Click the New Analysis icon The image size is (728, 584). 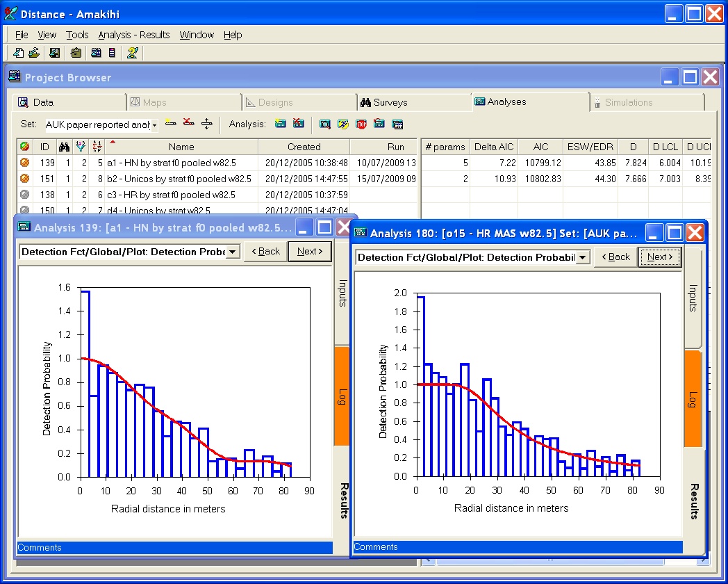pos(280,124)
